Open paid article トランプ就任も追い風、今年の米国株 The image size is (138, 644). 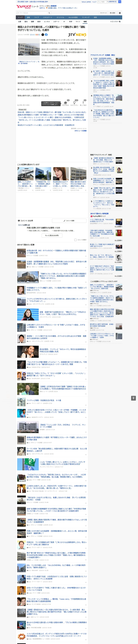pyautogui.click(x=102, y=220)
